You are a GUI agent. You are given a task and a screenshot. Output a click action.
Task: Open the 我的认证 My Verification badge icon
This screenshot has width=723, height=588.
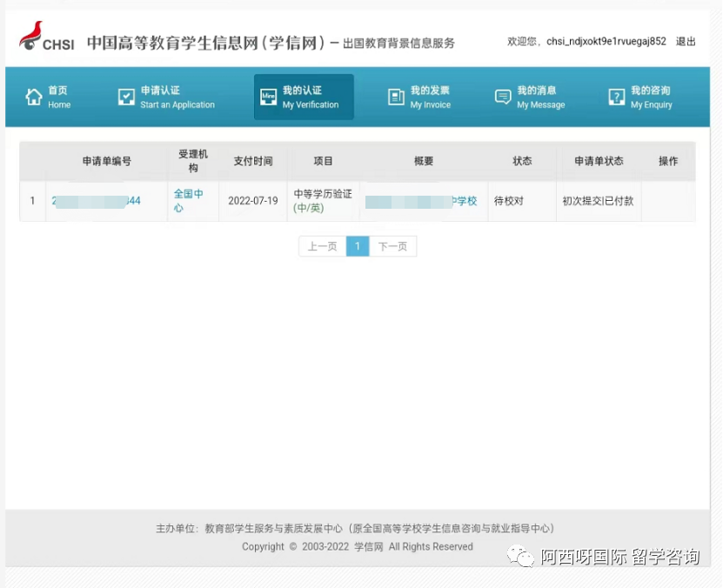coord(269,97)
